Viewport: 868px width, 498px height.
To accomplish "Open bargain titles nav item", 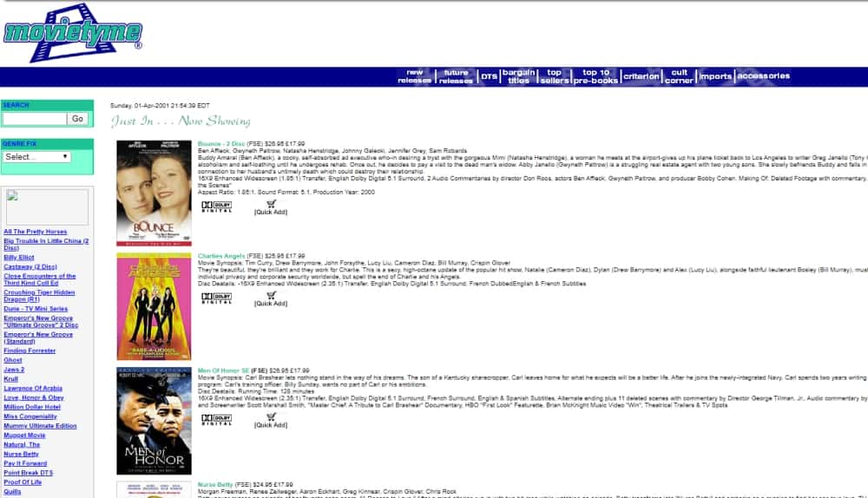I will pyautogui.click(x=519, y=76).
